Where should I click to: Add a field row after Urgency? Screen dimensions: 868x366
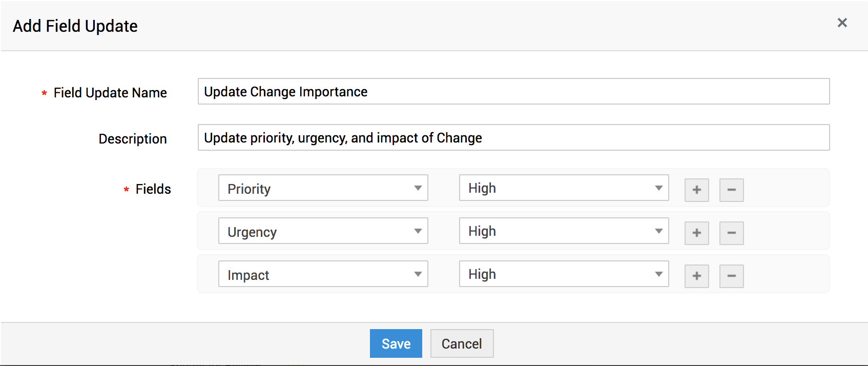tap(696, 233)
